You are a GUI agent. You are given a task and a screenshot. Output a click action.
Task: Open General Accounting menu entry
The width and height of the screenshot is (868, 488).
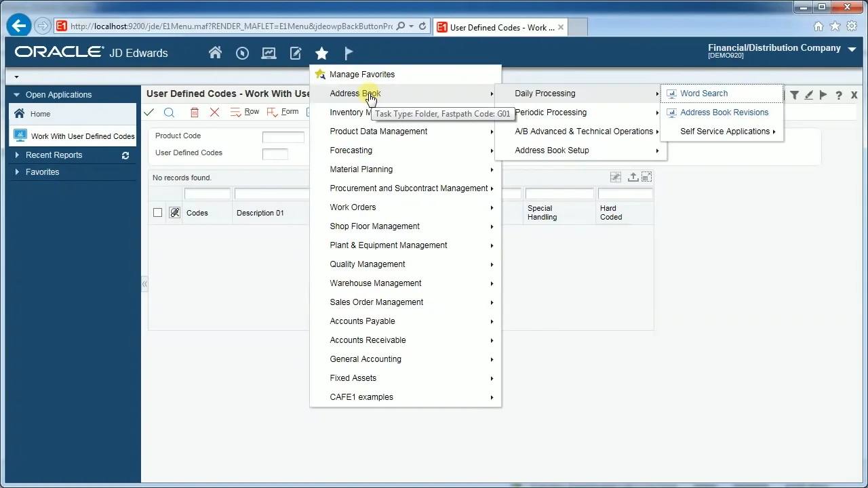[366, 359]
